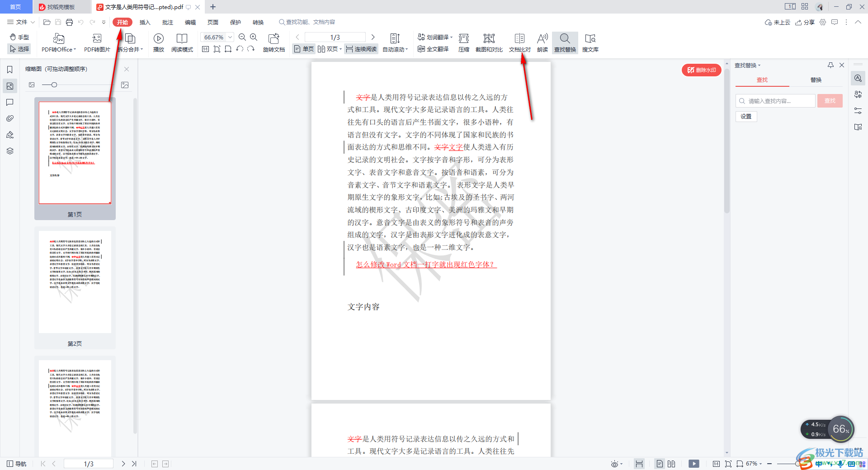This screenshot has height=470, width=868.
Task: Select the Hand (手型) tool
Action: point(19,37)
